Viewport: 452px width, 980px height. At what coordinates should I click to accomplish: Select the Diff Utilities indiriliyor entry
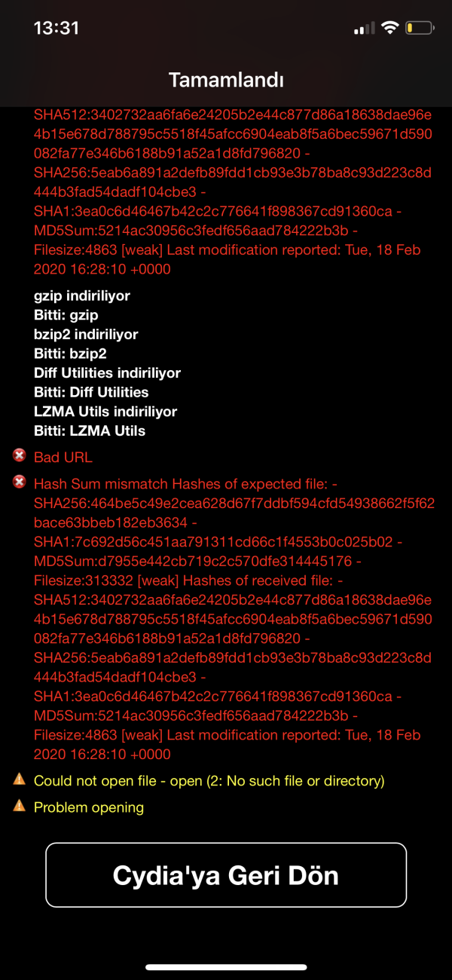tap(106, 372)
